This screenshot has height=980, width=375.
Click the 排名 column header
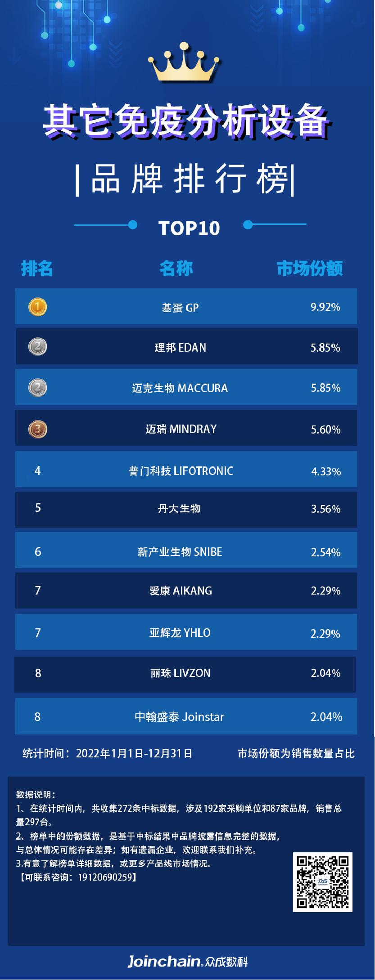[37, 268]
